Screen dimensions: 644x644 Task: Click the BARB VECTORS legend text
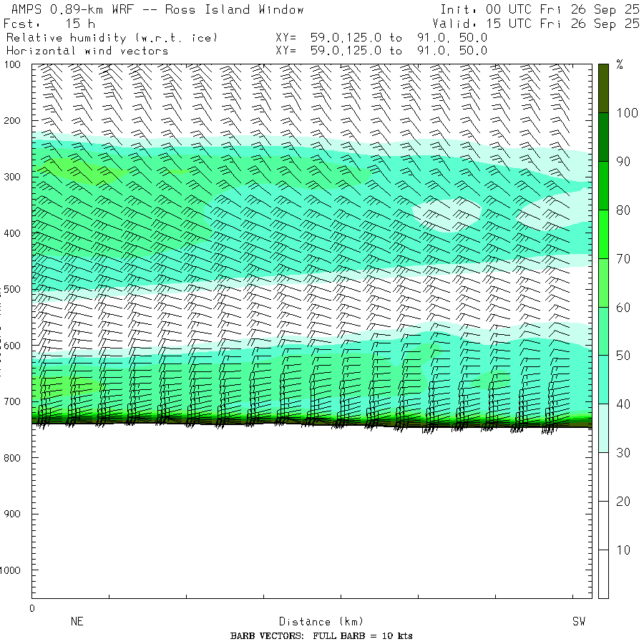click(x=321, y=636)
